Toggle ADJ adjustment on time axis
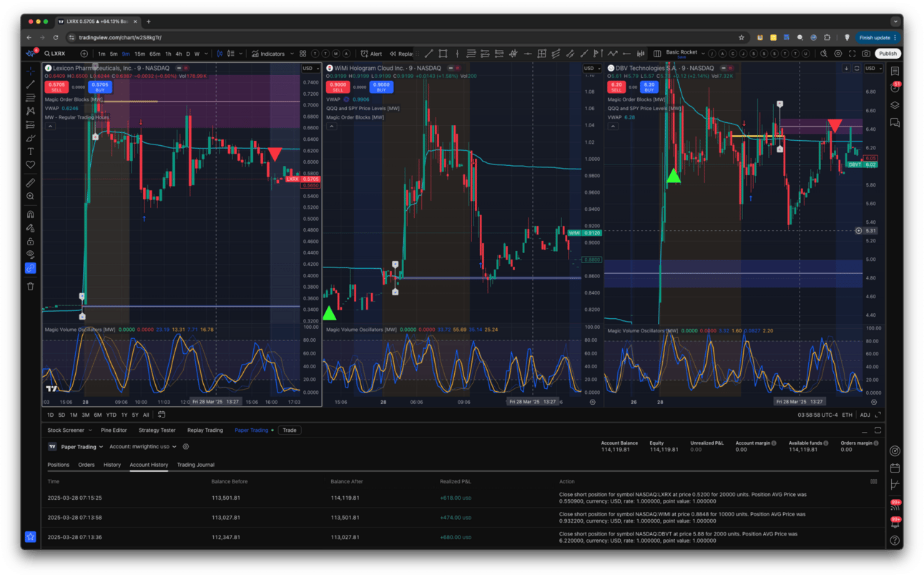Screen dimensions: 924x577 tap(865, 415)
